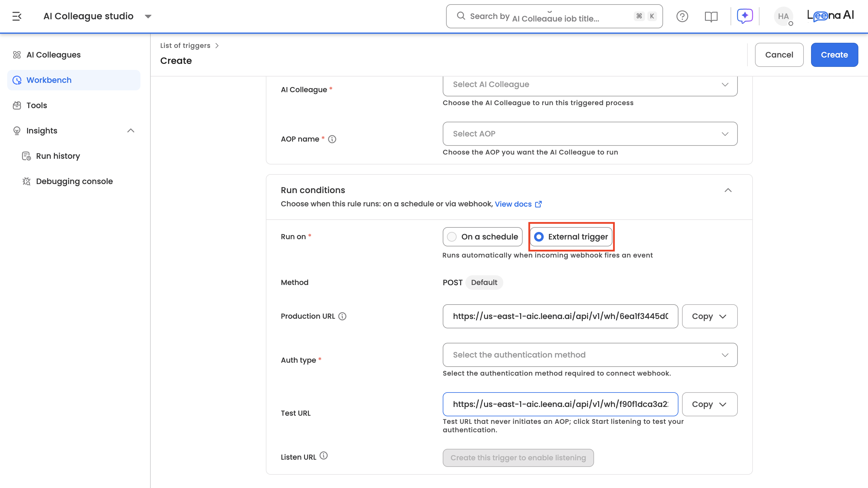Open the documentation book icon
The height and width of the screenshot is (488, 868).
coord(711,16)
